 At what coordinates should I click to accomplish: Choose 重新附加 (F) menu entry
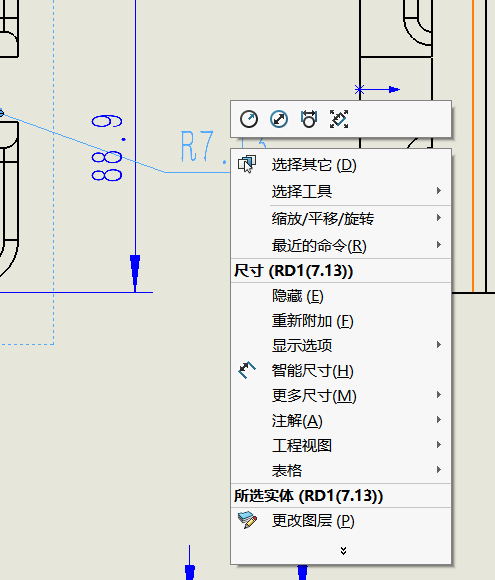point(341,321)
